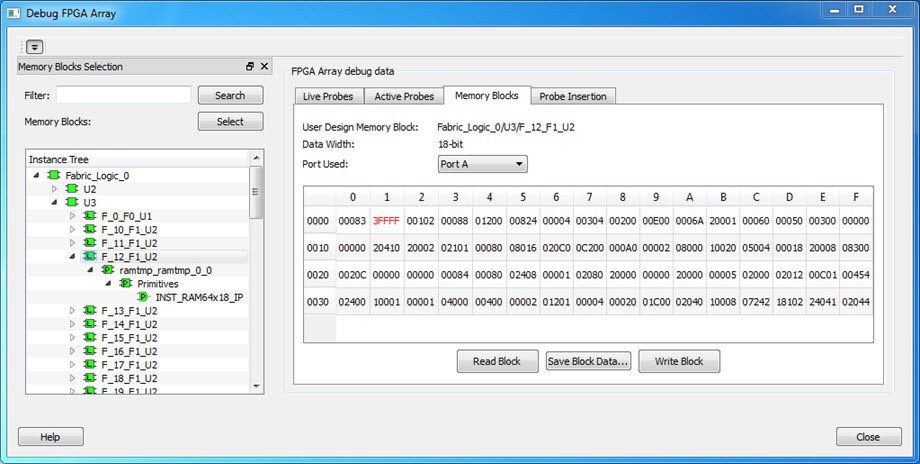The width and height of the screenshot is (920, 464).
Task: Expand the F_13_F1_U2 tree node
Action: pyautogui.click(x=72, y=311)
